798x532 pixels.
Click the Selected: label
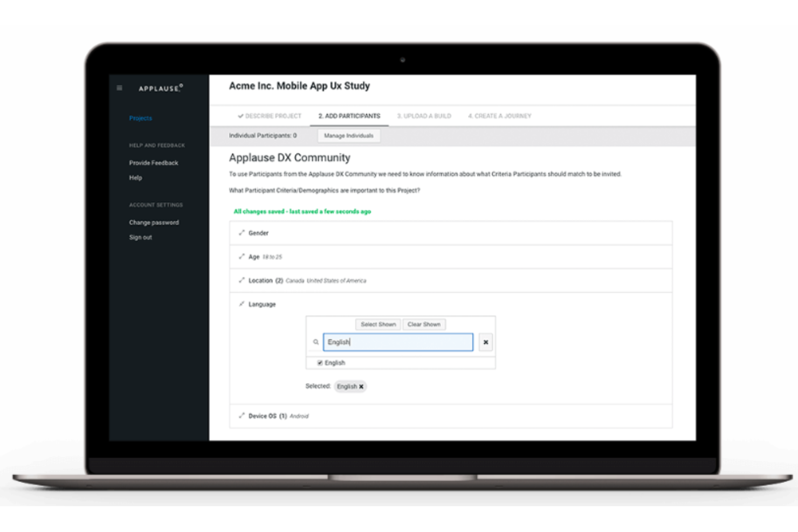318,386
